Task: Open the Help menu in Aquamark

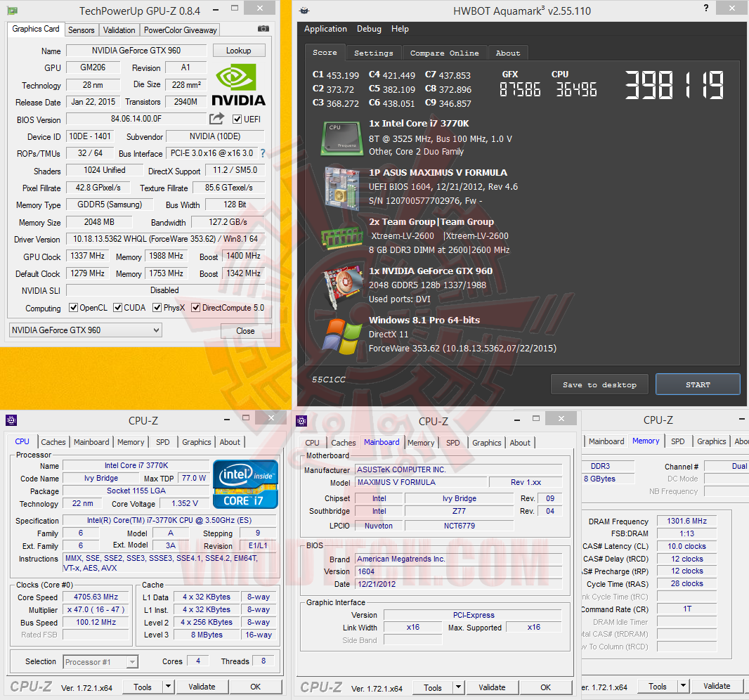Action: [400, 29]
